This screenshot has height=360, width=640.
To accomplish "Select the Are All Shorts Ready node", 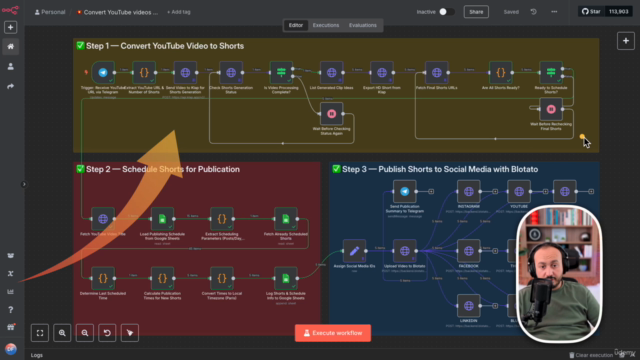I will [501, 73].
